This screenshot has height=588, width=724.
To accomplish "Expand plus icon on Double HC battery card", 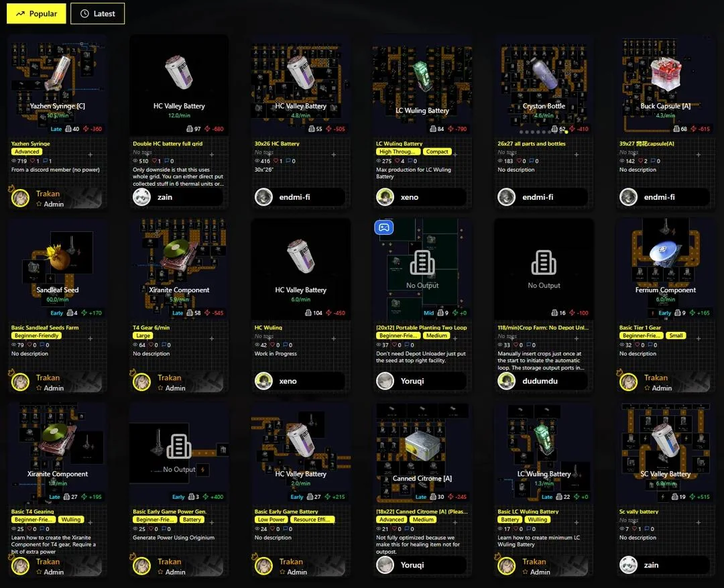I will point(211,154).
